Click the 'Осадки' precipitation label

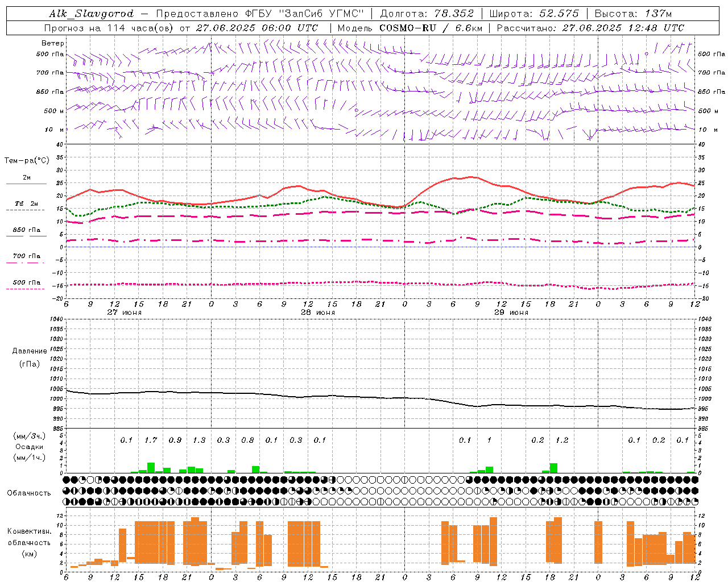click(30, 447)
